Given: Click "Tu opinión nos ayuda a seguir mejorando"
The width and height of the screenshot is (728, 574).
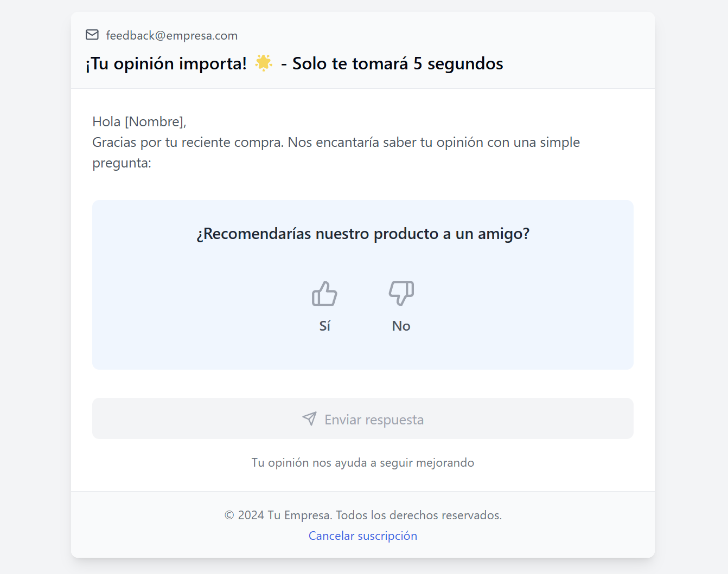Looking at the screenshot, I should pyautogui.click(x=363, y=462).
